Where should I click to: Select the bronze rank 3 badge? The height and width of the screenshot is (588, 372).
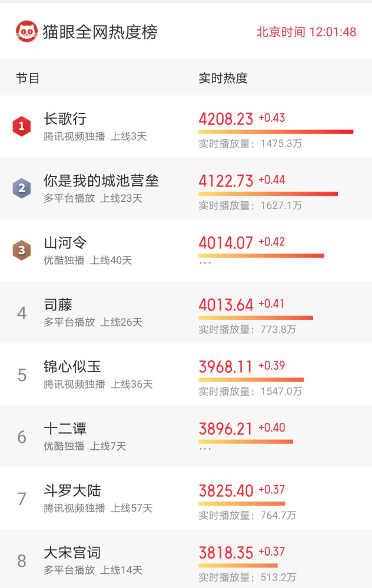tap(22, 250)
